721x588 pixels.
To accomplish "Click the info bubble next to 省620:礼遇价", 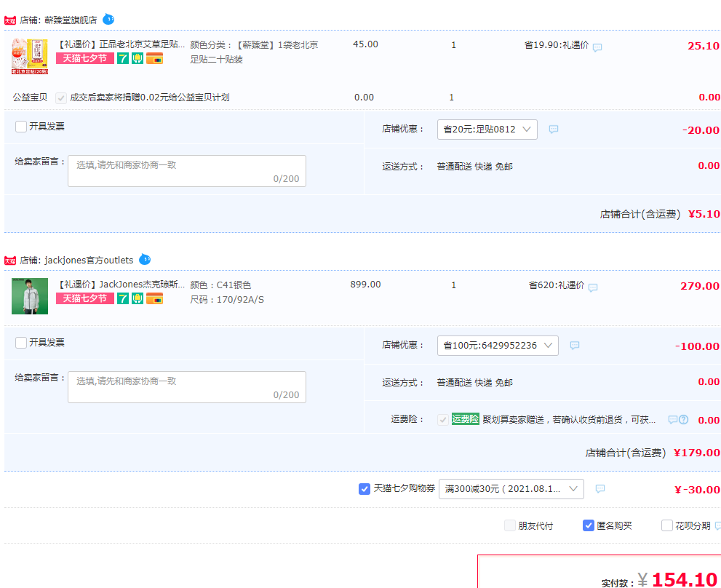I will tap(593, 288).
